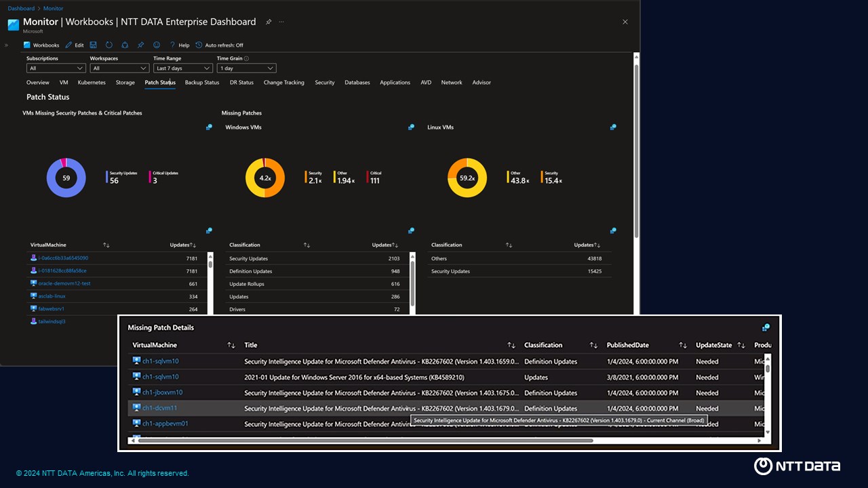Image resolution: width=868 pixels, height=488 pixels.
Task: Click the pin icon beside the dashboard title
Action: (x=269, y=22)
